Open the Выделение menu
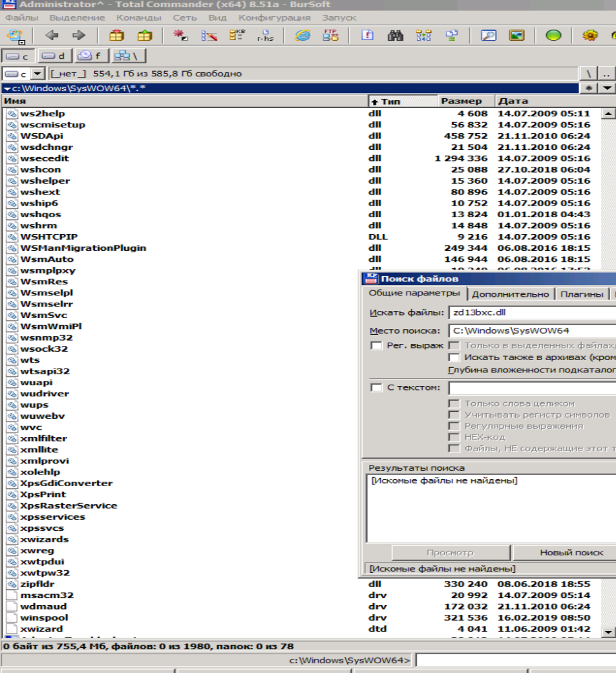 click(x=77, y=17)
